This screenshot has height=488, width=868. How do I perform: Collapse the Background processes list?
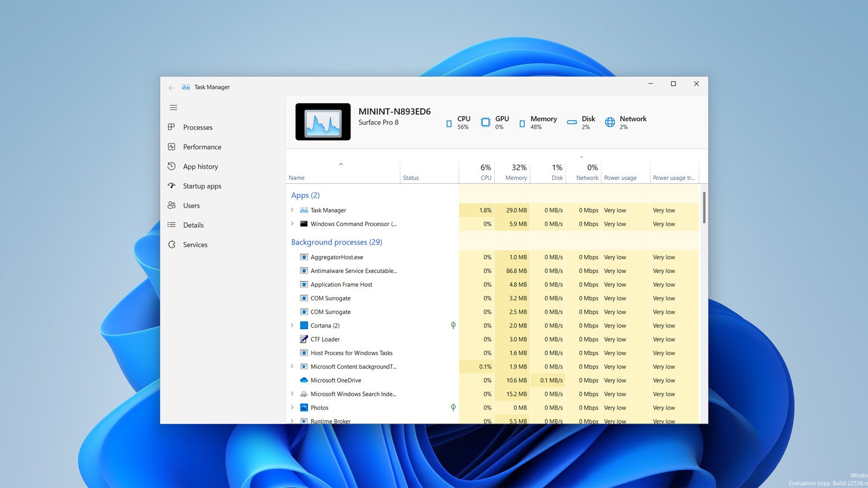tap(336, 242)
